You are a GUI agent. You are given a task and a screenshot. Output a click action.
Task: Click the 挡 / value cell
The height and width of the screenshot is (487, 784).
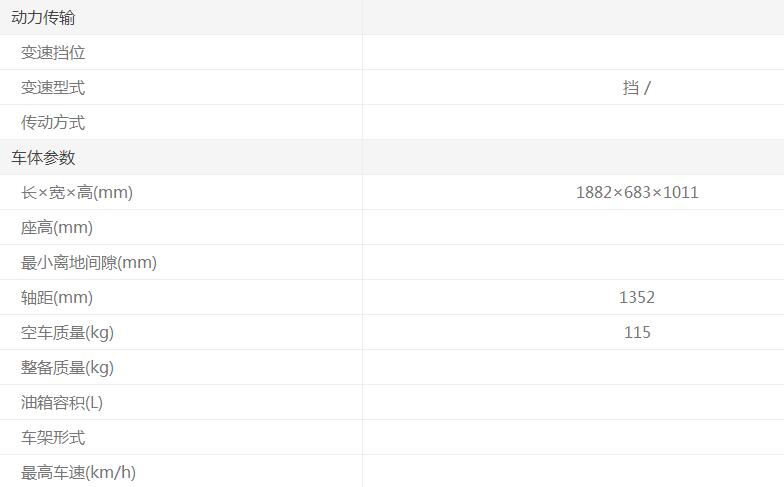(x=636, y=88)
